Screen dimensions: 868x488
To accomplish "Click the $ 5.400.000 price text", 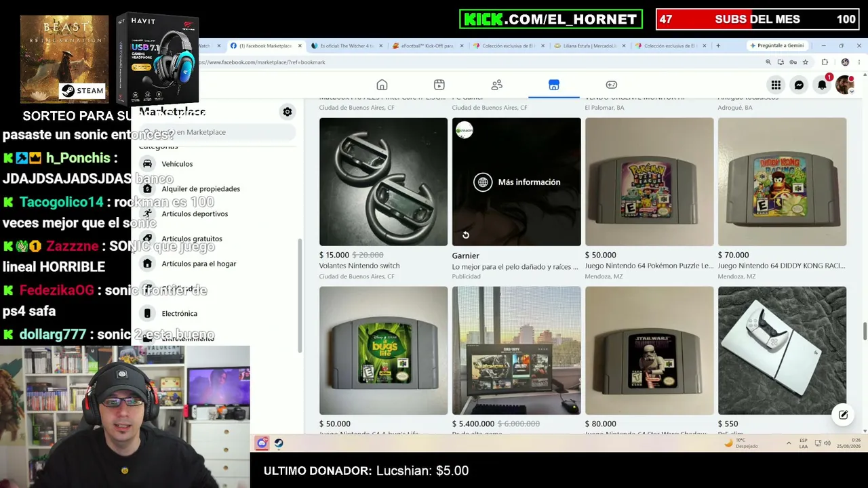I will 473,424.
